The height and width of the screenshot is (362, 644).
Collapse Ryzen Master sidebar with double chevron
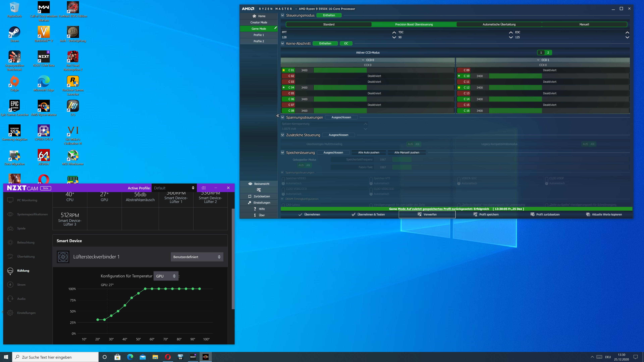(278, 116)
